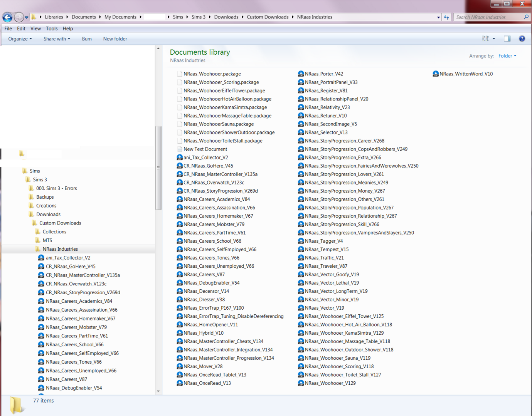Select 000. Sims 3 - Errors folder
Image resolution: width=532 pixels, height=416 pixels.
click(56, 188)
